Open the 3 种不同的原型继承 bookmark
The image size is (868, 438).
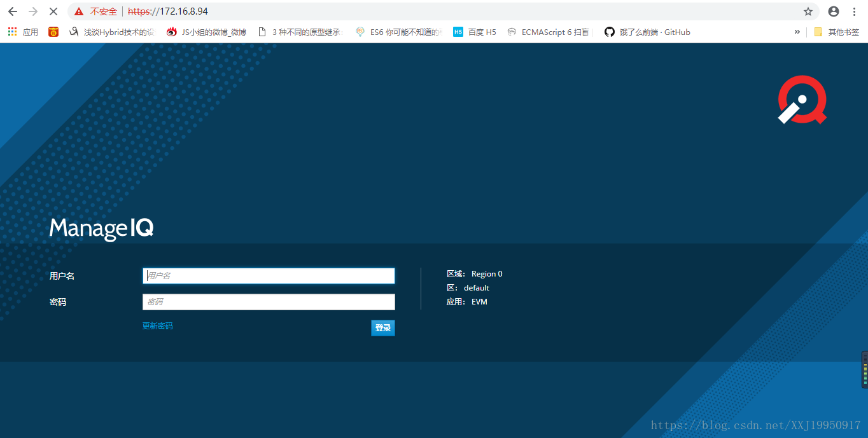[300, 32]
